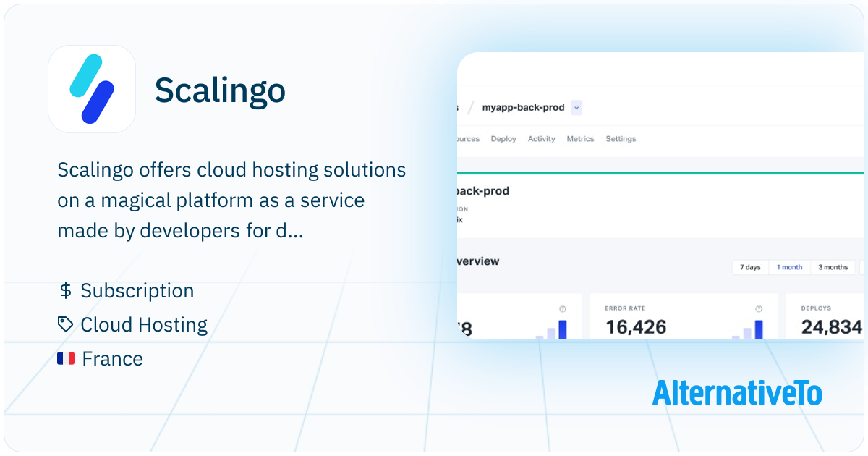Viewport: 868px width, 456px height.
Task: Click the tag icon beside Cloud Hosting
Action: (x=66, y=324)
